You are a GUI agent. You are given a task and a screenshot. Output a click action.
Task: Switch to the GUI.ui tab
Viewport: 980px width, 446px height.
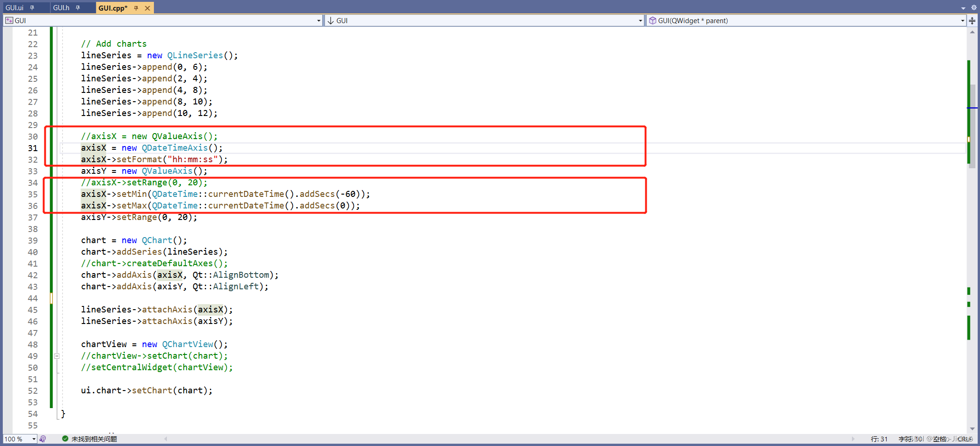click(14, 8)
